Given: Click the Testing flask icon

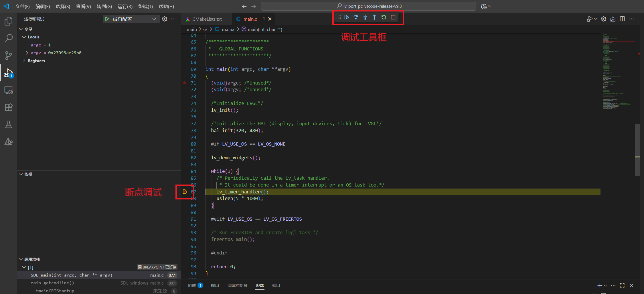Looking at the screenshot, I should click(8, 124).
